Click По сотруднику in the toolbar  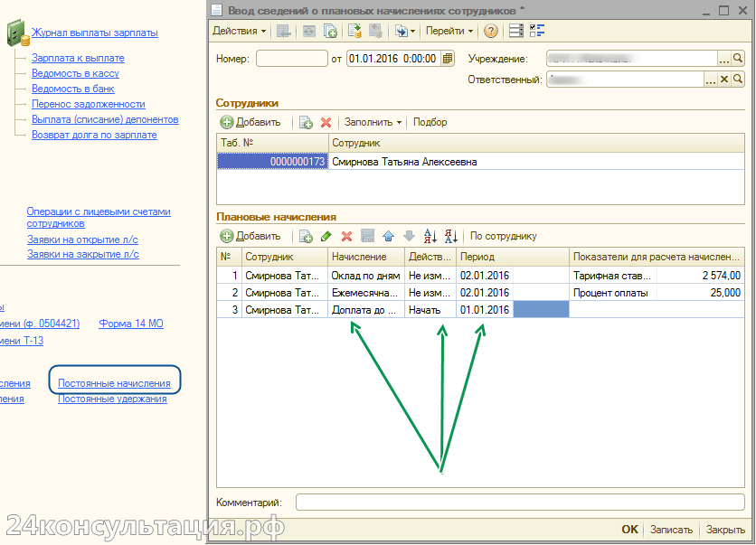pyautogui.click(x=503, y=236)
